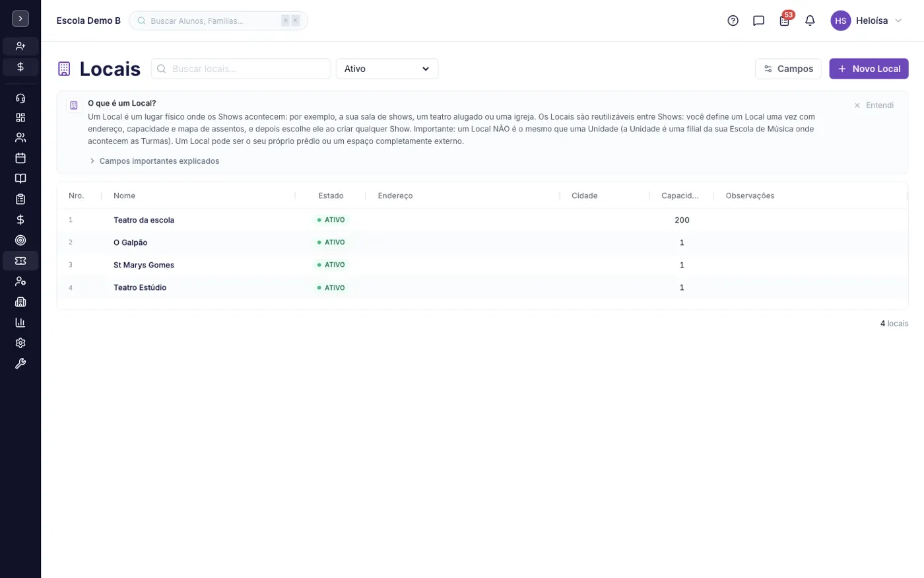Sort by the Capacid... column header
Screen dimensions: 924x578
tap(680, 196)
